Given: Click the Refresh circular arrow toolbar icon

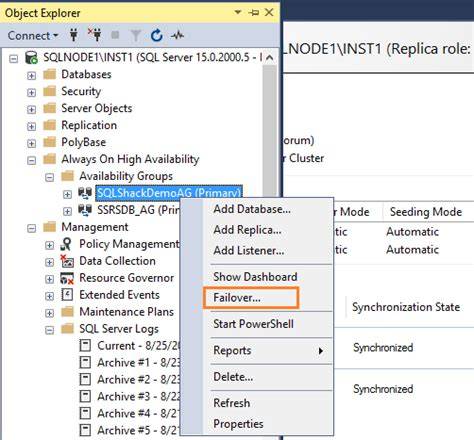Looking at the screenshot, I should click(x=156, y=35).
